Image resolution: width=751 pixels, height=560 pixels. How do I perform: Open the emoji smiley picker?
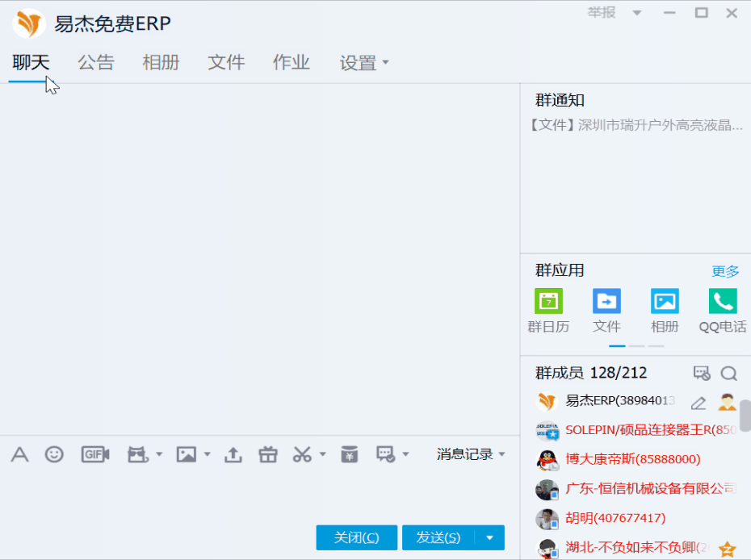(54, 454)
